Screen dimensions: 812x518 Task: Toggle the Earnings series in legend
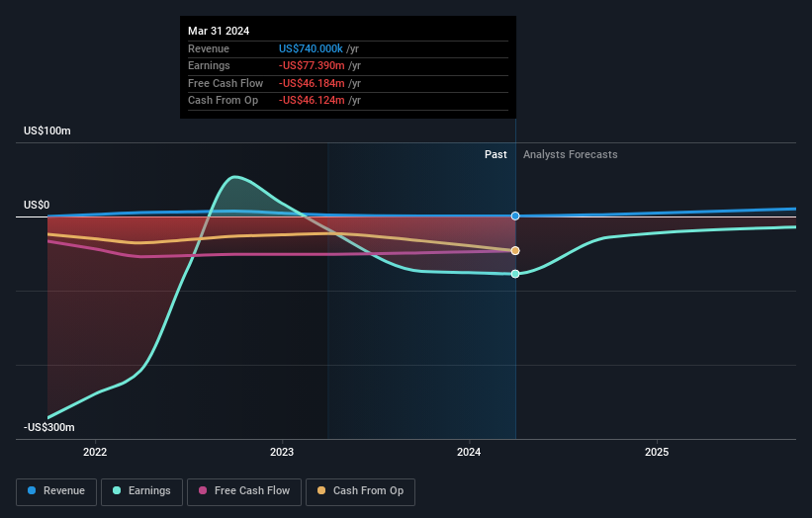pyautogui.click(x=141, y=491)
